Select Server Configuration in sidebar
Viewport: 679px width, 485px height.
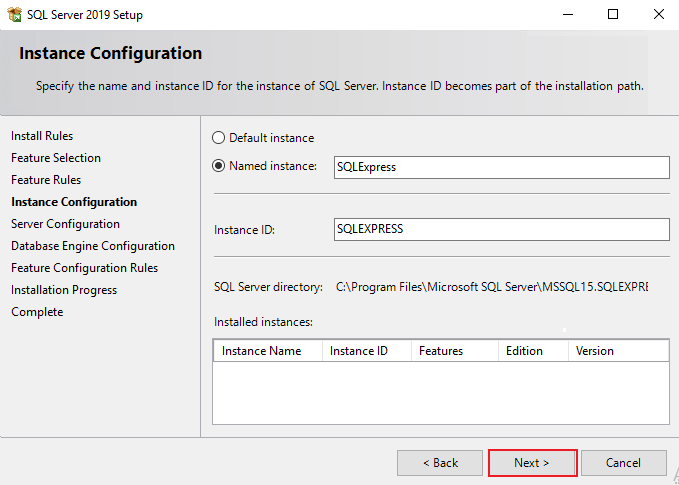click(x=65, y=224)
